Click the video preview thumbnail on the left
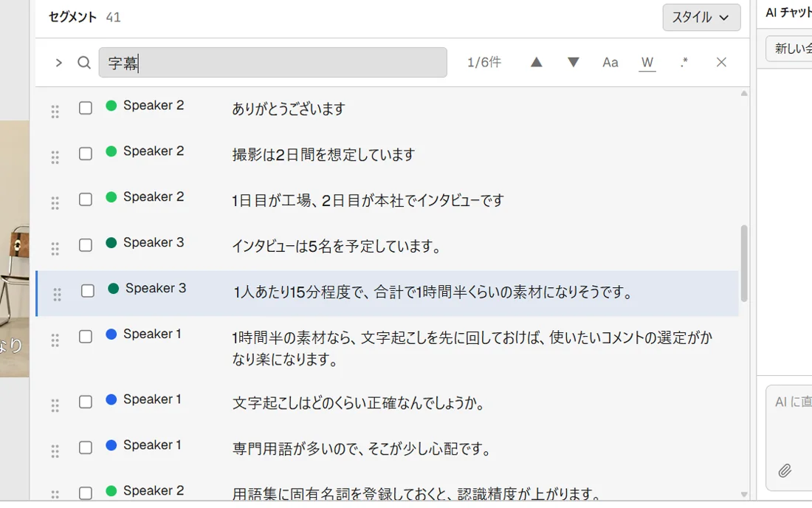This screenshot has width=812, height=508. tap(15, 249)
